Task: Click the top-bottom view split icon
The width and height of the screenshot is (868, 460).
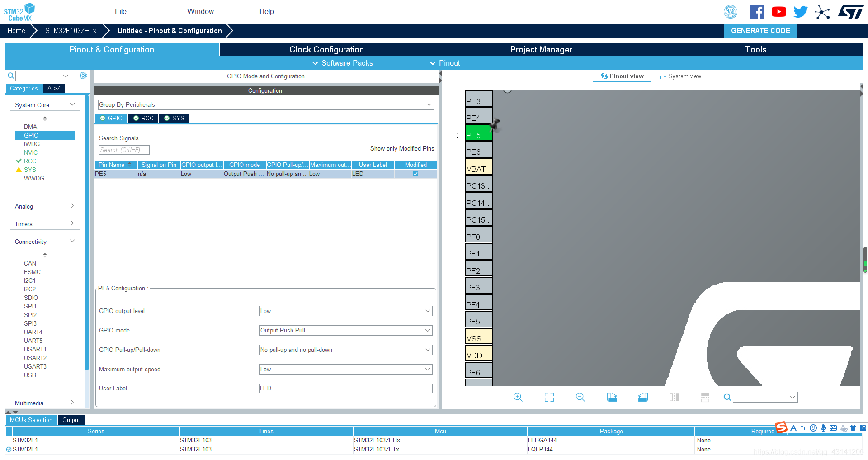Action: [x=705, y=397]
